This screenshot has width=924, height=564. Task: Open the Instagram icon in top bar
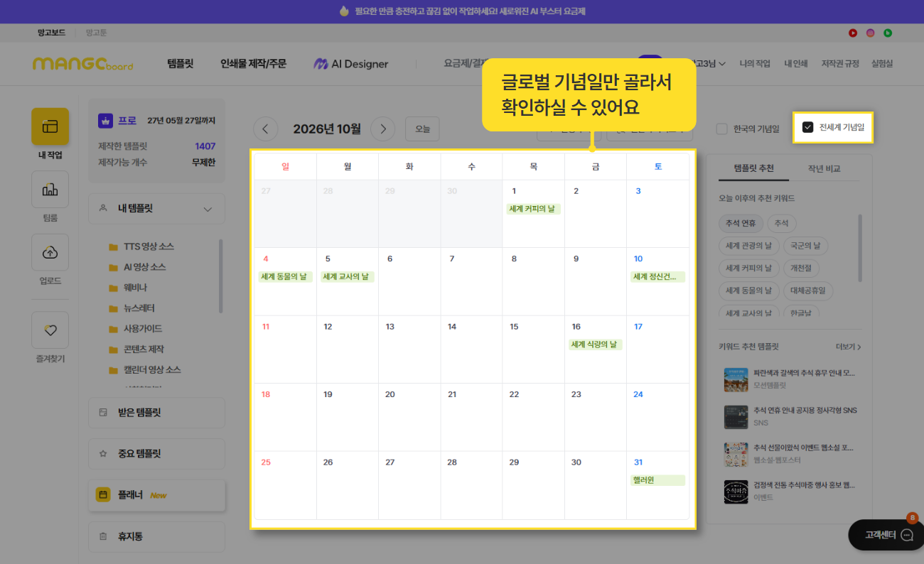pos(870,33)
